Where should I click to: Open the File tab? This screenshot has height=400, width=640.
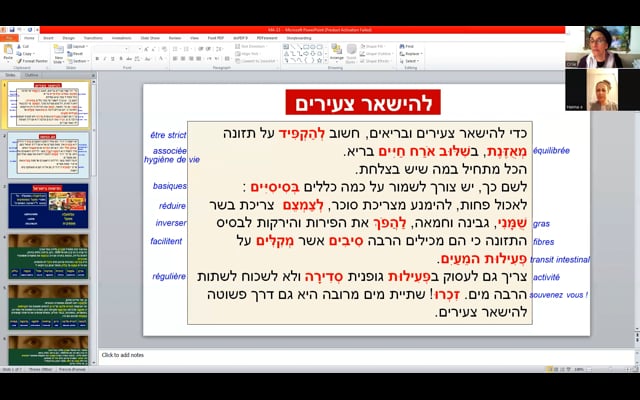pos(9,38)
